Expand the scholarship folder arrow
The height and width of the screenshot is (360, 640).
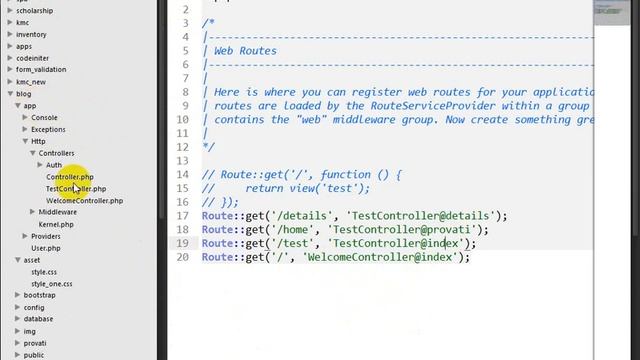[x=10, y=11]
